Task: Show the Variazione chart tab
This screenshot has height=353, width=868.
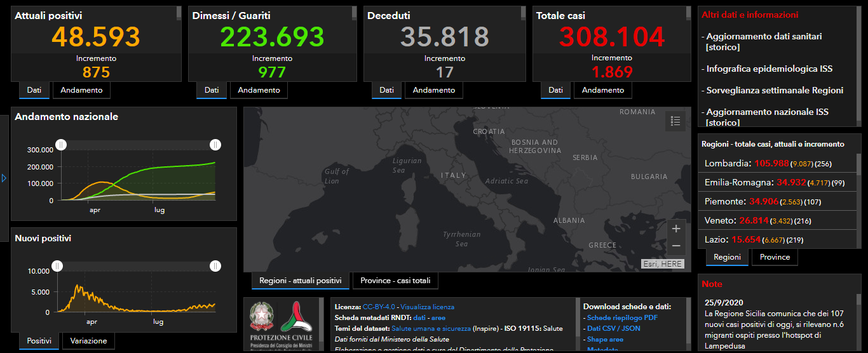Action: pyautogui.click(x=88, y=341)
